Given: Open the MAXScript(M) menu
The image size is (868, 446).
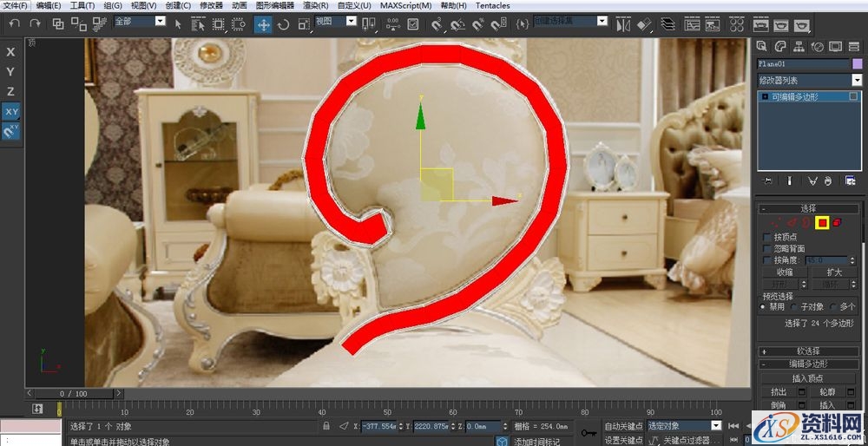Looking at the screenshot, I should coord(405,5).
